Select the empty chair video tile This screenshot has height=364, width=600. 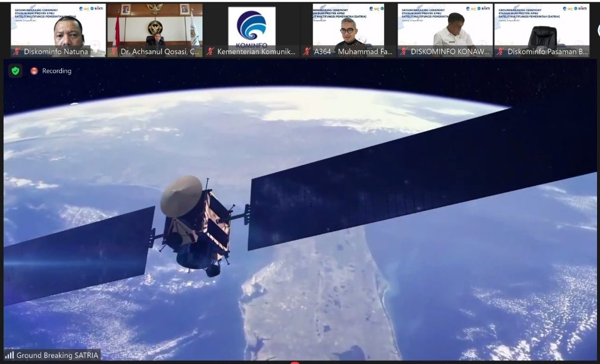tap(542, 27)
